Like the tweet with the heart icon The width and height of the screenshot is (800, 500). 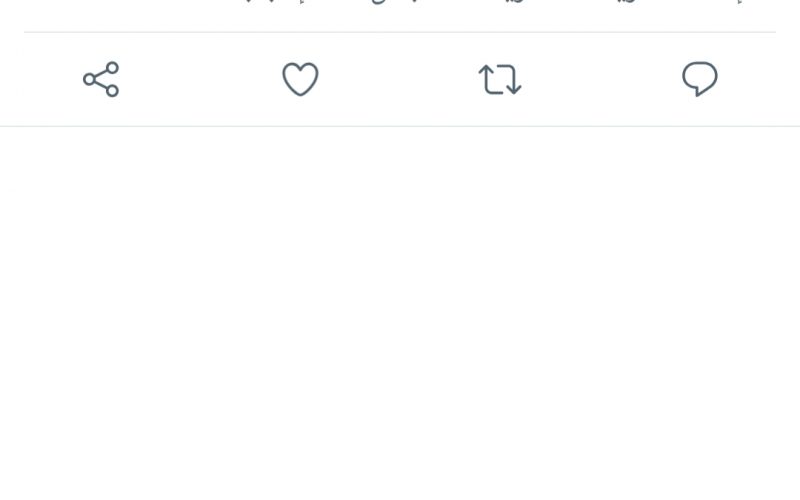point(301,79)
